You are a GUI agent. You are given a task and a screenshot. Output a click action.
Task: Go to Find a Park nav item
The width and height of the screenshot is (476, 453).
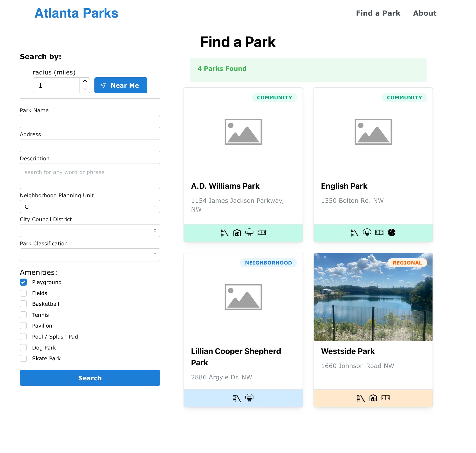point(378,13)
